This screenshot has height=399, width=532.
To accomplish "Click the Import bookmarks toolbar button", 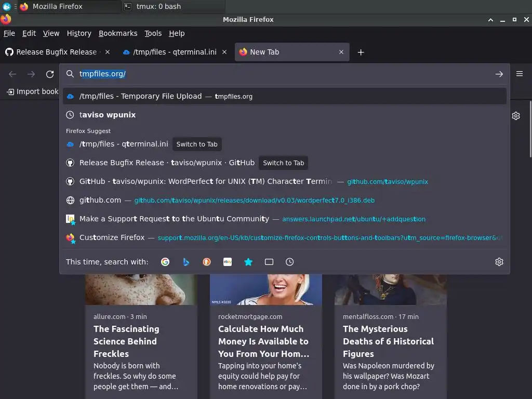I will click(x=33, y=91).
